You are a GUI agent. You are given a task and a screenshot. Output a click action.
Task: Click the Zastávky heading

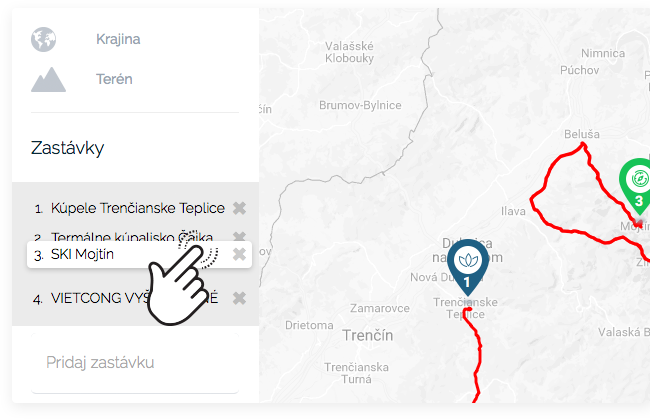[x=68, y=148]
